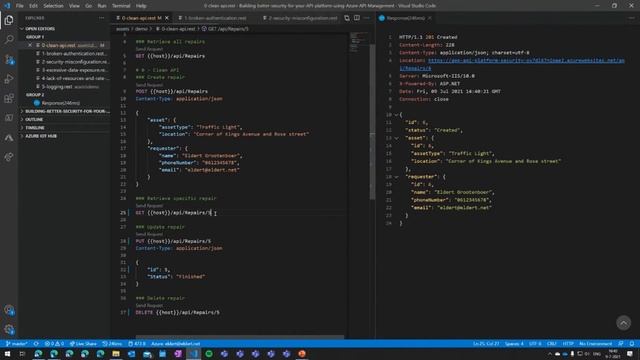Image resolution: width=640 pixels, height=360 pixels.
Task: Close the 0-clean-api.rest editor tab
Action: (167, 18)
